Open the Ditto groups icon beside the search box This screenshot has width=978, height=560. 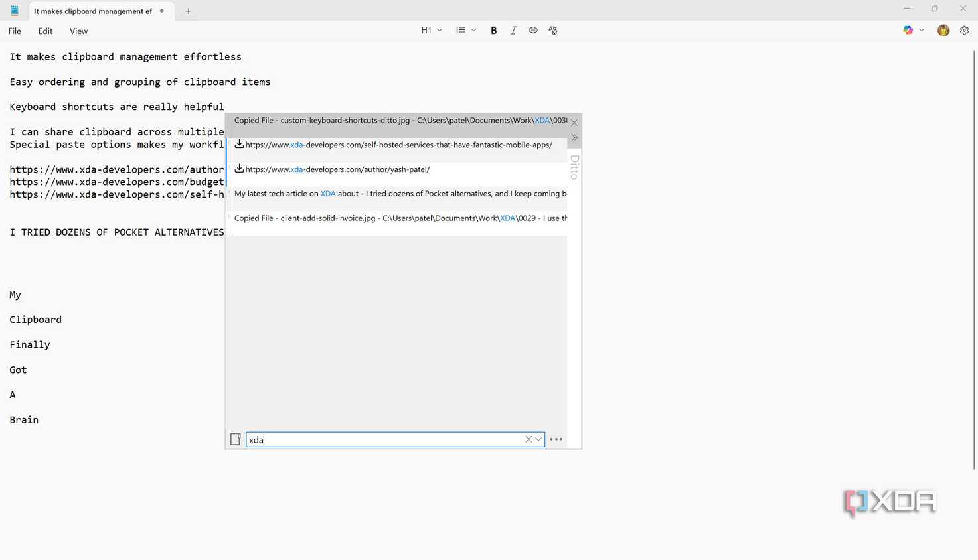236,439
